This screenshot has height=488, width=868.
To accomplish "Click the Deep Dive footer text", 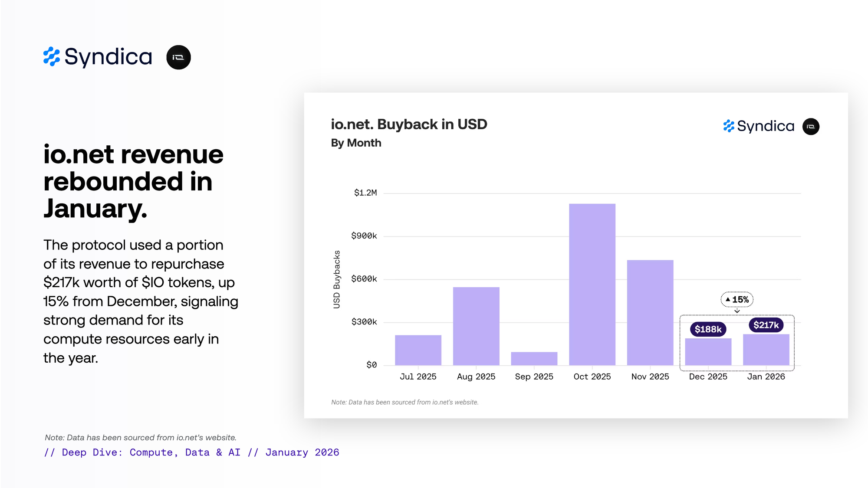I will click(191, 452).
